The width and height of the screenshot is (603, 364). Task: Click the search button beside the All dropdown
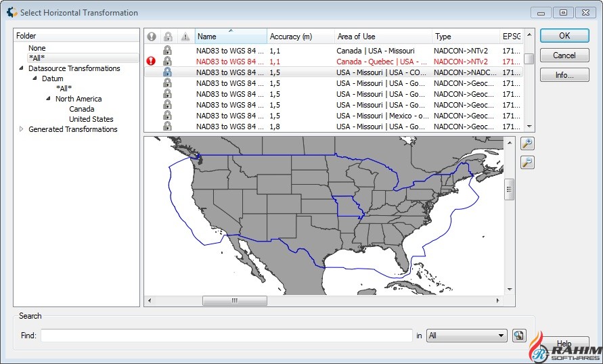point(519,336)
